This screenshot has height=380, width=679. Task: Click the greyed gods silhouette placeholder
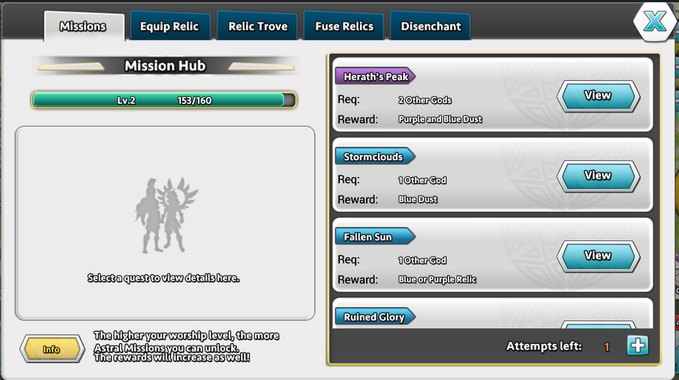coord(165,215)
